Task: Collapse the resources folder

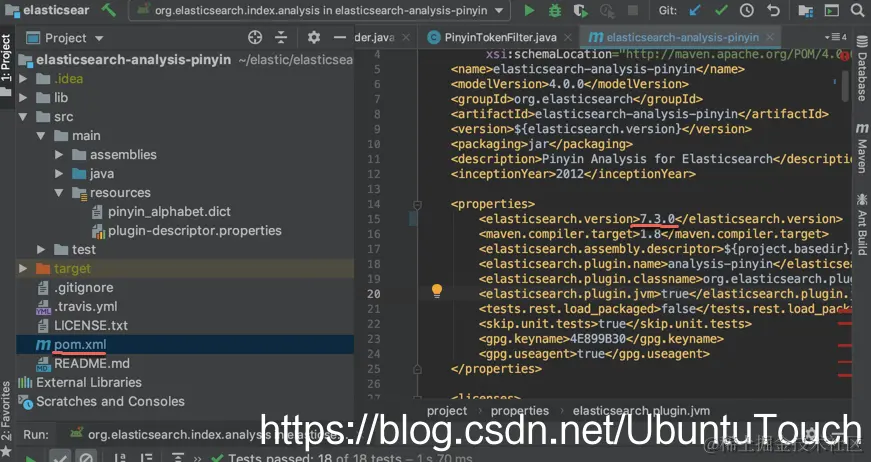Action: click(x=59, y=193)
